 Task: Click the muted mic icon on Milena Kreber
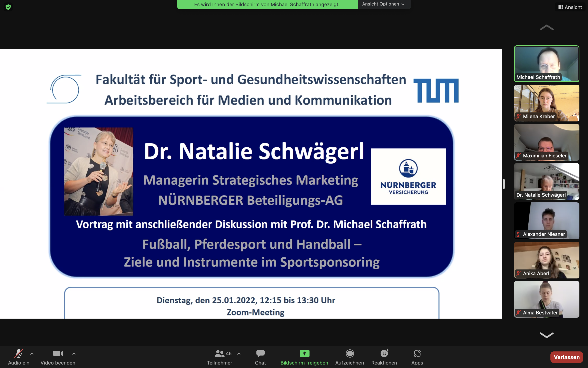pyautogui.click(x=519, y=117)
